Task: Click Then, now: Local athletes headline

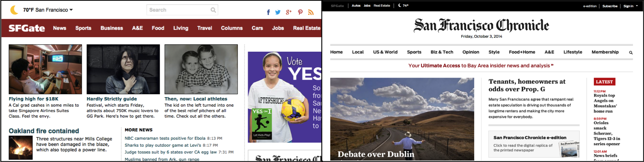Action: click(x=196, y=99)
